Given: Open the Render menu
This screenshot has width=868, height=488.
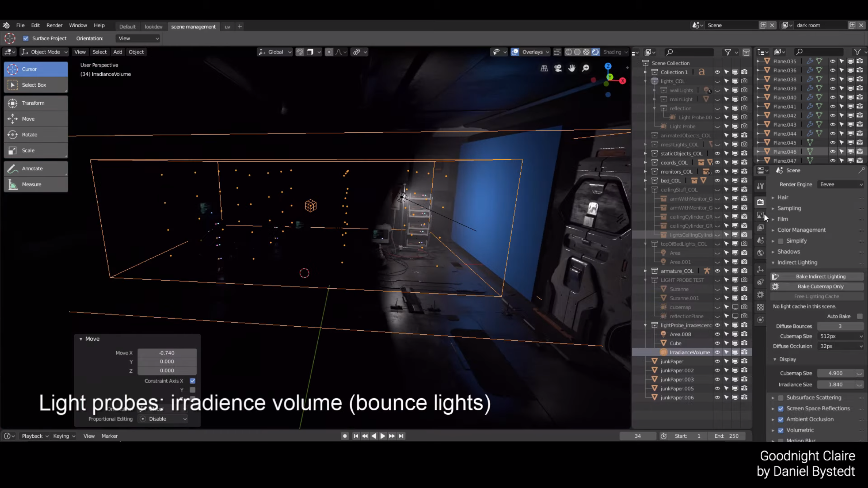Looking at the screenshot, I should [x=54, y=25].
